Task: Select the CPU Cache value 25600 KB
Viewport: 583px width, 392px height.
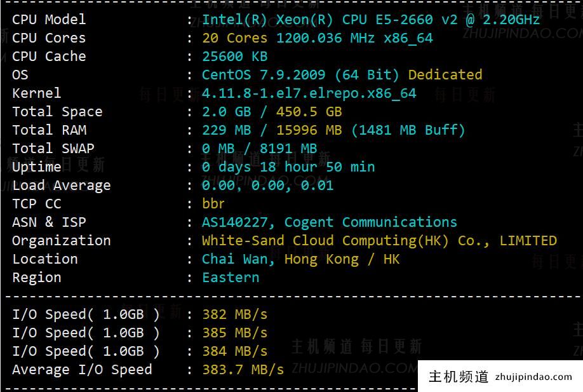Action: click(x=234, y=57)
